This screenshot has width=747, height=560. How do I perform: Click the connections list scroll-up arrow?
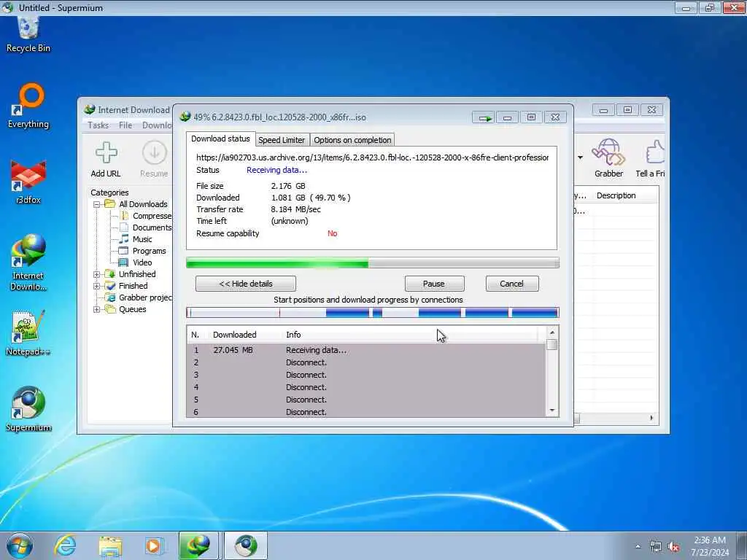coord(552,332)
